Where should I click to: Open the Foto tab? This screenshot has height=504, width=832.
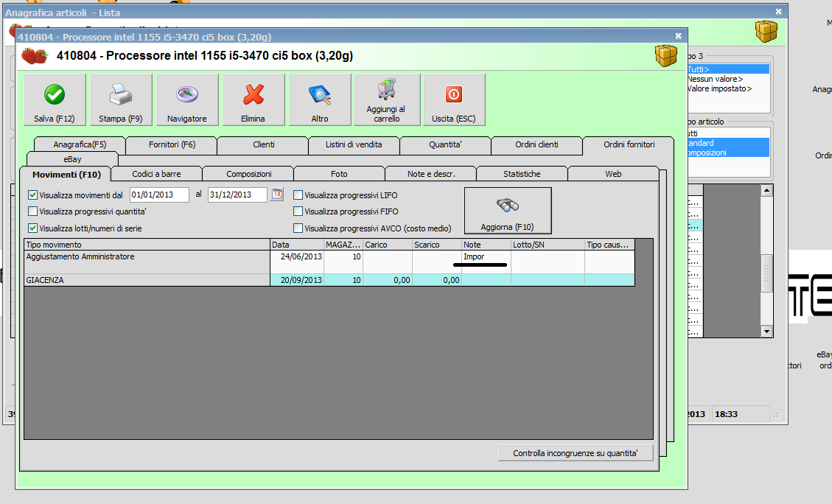(339, 174)
